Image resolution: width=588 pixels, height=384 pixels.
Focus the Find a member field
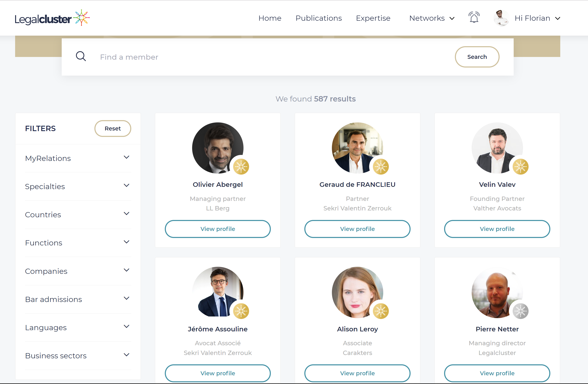coord(272,57)
